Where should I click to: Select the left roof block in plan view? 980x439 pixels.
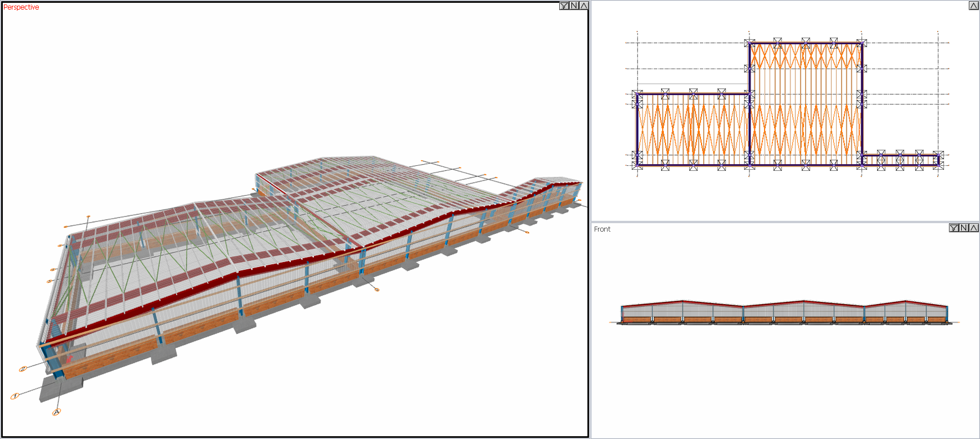693,129
